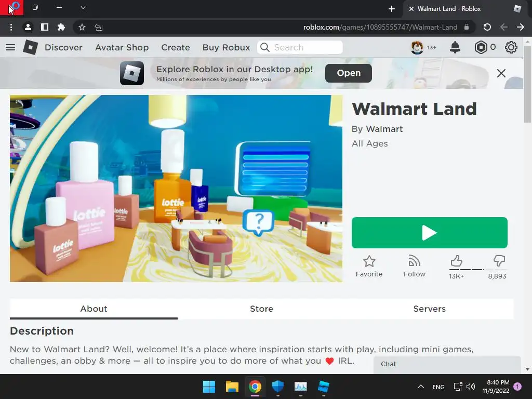Viewport: 532px width, 399px height.
Task: Toggle the browser side panel icon
Action: [x=45, y=27]
